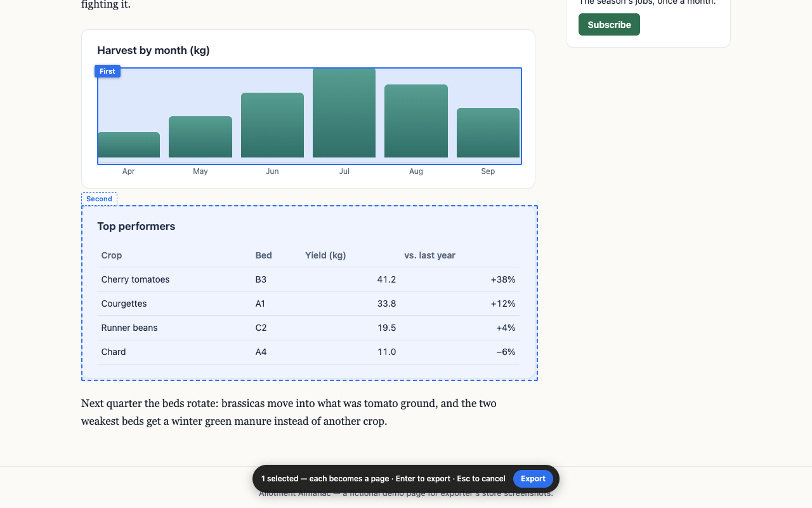The image size is (812, 508).
Task: Click the Apr axis label
Action: (x=129, y=171)
